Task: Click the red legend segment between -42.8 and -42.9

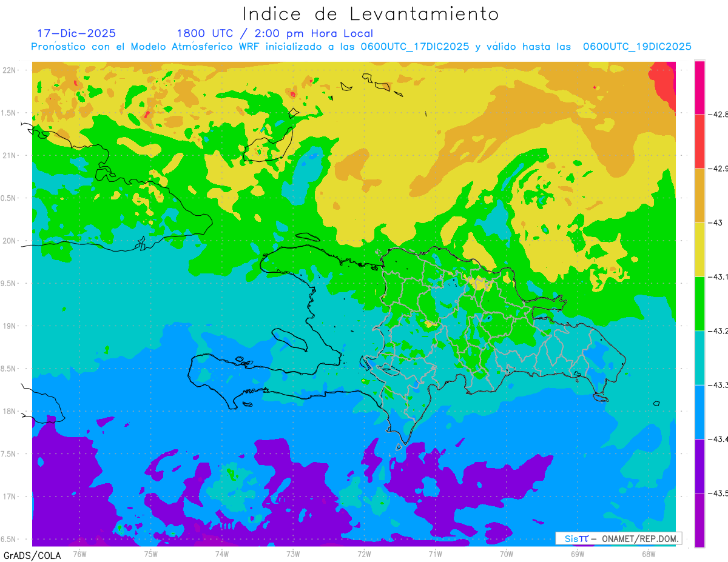Action: click(x=699, y=141)
